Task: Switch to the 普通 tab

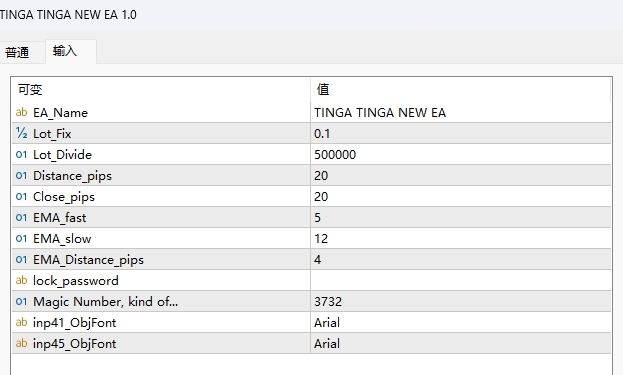Action: [17, 52]
